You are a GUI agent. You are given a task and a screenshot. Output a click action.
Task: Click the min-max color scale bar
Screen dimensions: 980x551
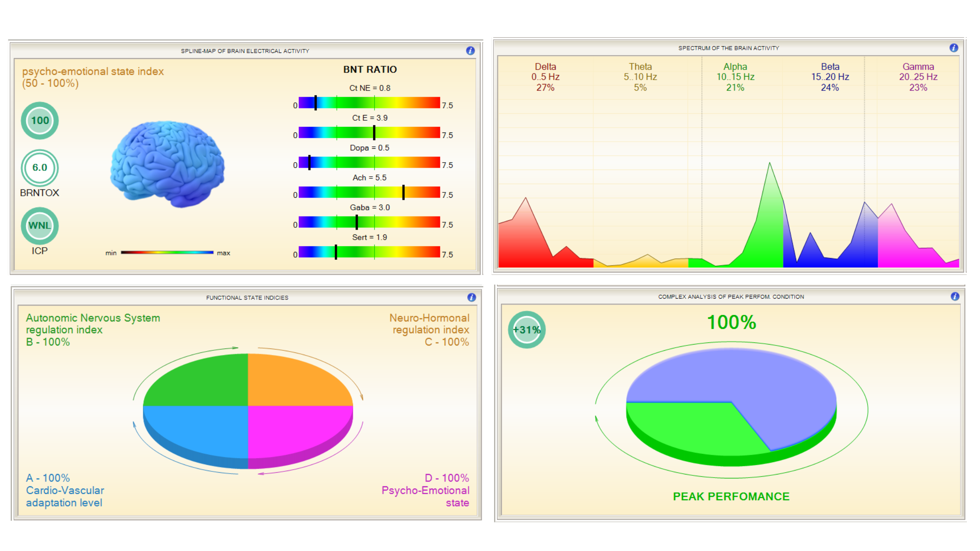[x=167, y=252]
